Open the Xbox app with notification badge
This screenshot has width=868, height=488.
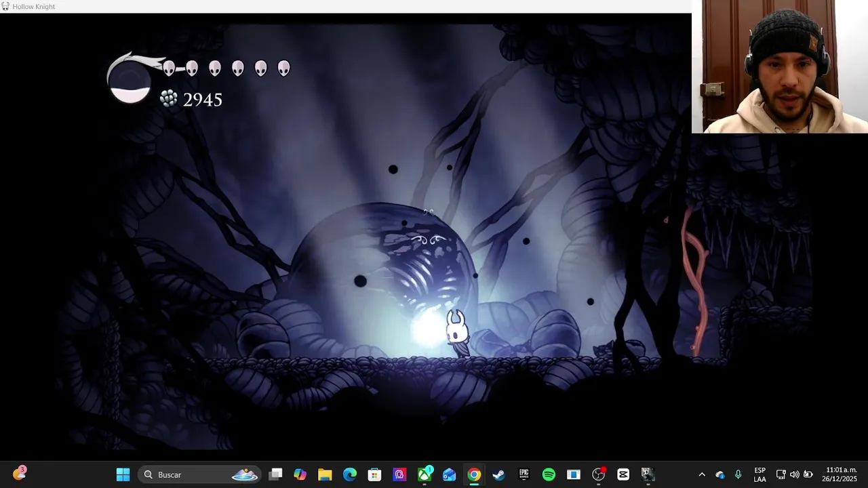(425, 474)
